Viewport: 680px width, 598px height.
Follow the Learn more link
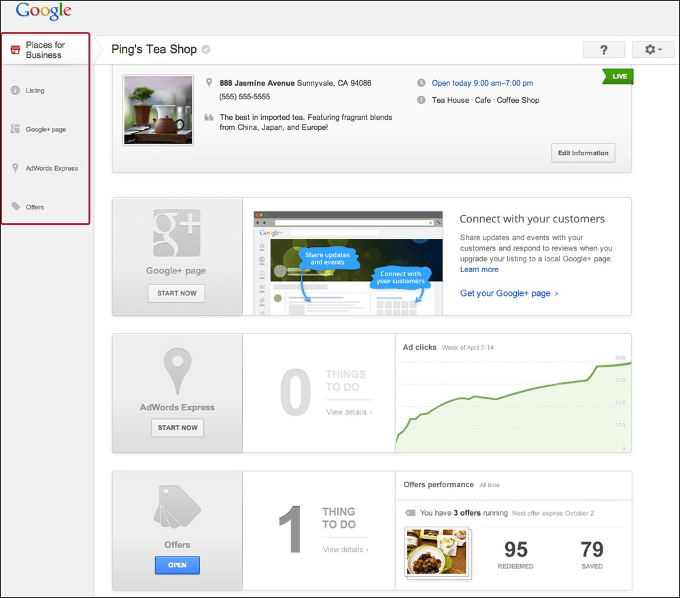[x=479, y=269]
